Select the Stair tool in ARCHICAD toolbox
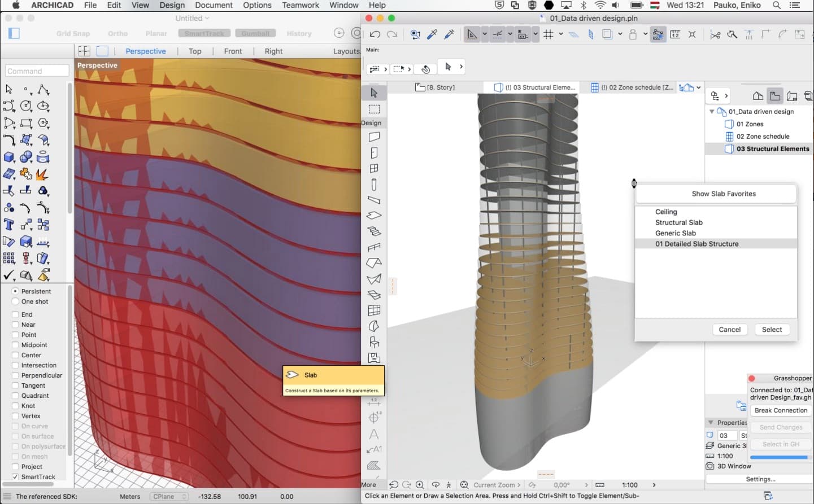The height and width of the screenshot is (504, 814). click(374, 231)
